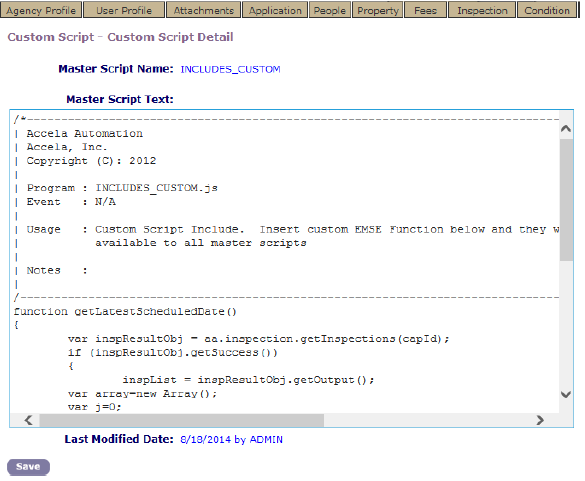Click the INCLUDES_CUSTOM script name

click(230, 69)
